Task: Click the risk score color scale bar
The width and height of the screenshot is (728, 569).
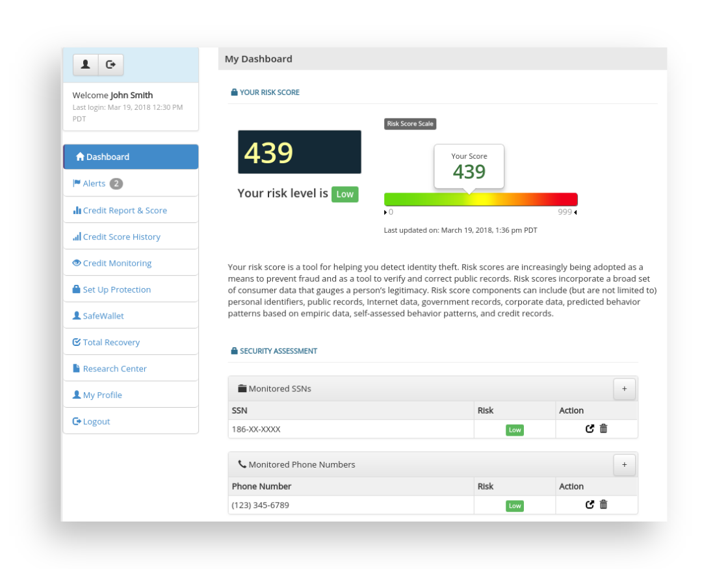Action: [480, 200]
